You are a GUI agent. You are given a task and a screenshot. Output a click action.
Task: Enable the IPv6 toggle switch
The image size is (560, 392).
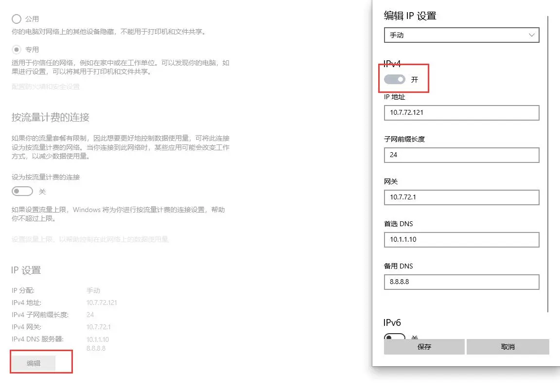tap(394, 337)
